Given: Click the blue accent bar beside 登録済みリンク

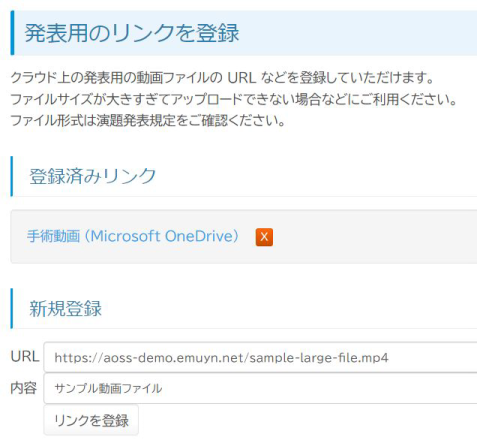Looking at the screenshot, I should tap(12, 176).
